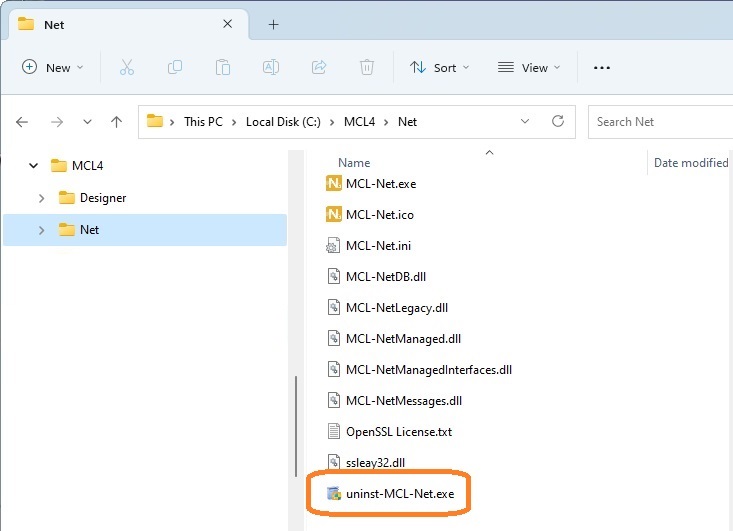
Task: Click chevron after Local Disk (C:)
Action: pyautogui.click(x=332, y=122)
